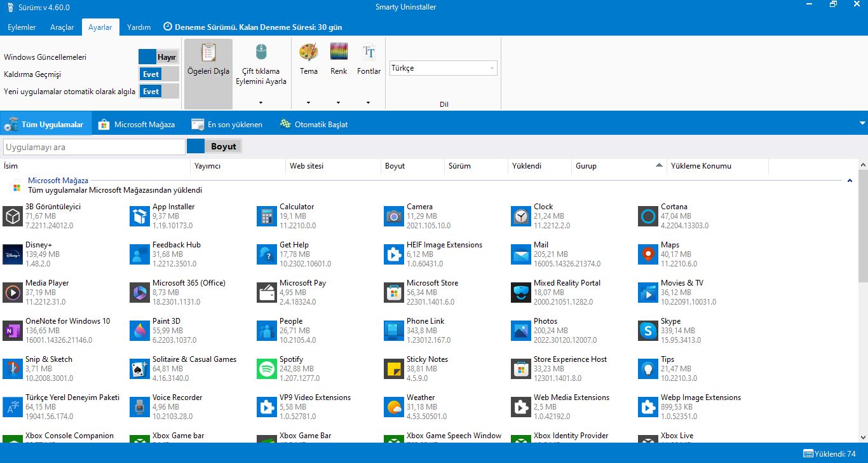The height and width of the screenshot is (463, 868).
Task: Open the Yardım ribbon tab
Action: tap(139, 27)
